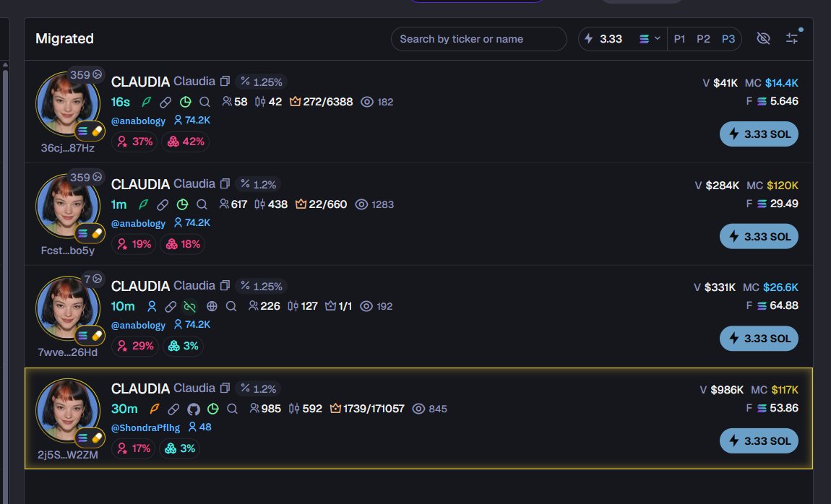The height and width of the screenshot is (504, 831).
Task: Open the GitHub icon in the 30m row
Action: (x=194, y=409)
